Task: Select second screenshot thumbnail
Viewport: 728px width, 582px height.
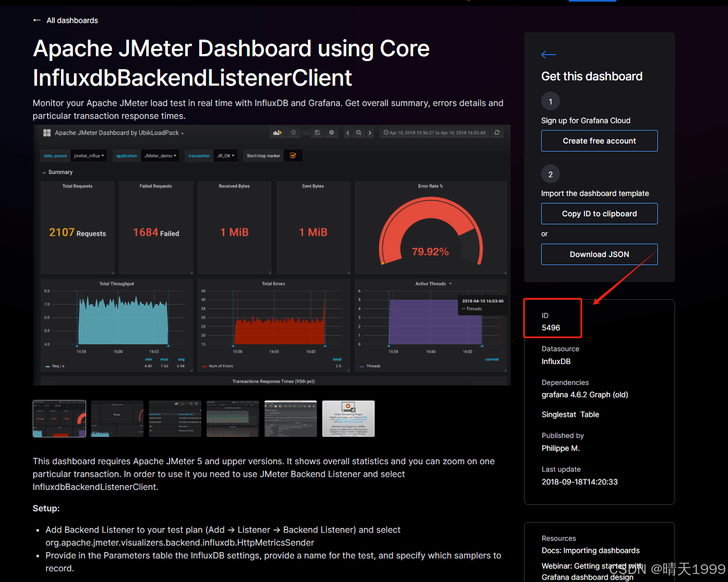Action: tap(117, 419)
